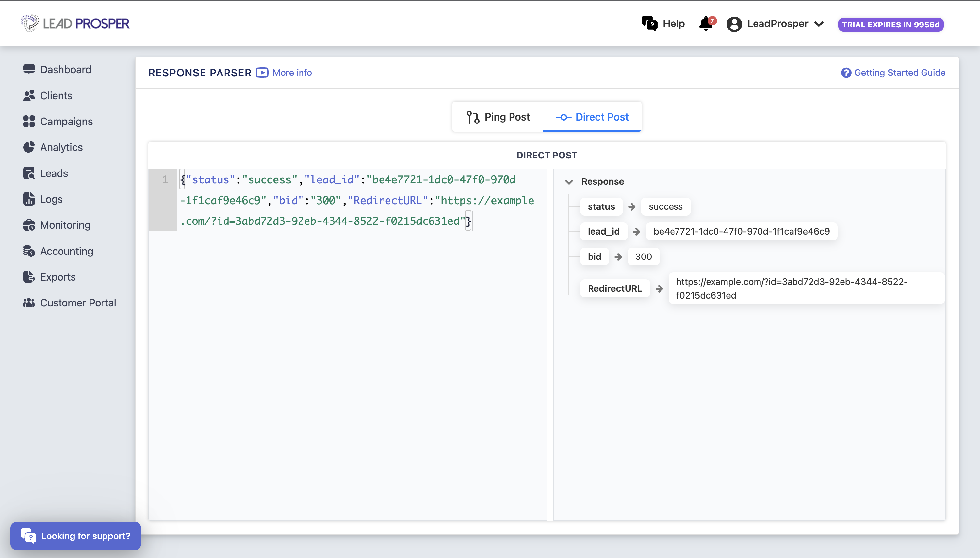The height and width of the screenshot is (558, 980).
Task: Open notifications bell icon
Action: click(707, 24)
